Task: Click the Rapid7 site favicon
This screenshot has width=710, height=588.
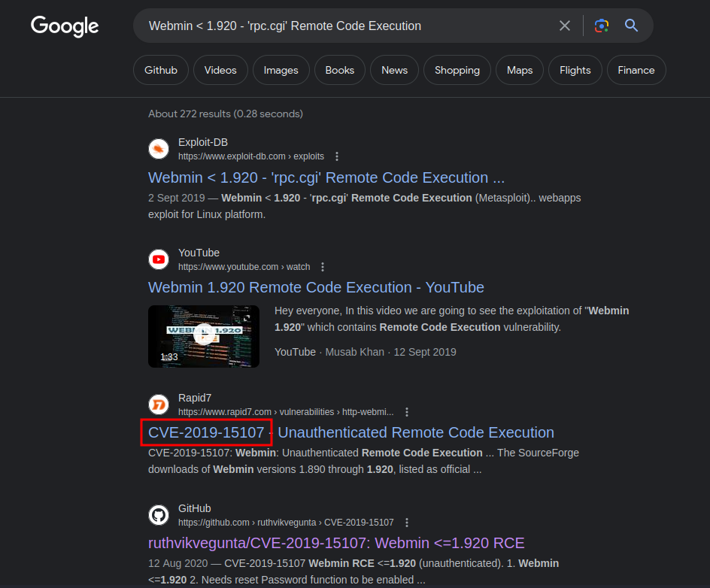Action: (159, 405)
